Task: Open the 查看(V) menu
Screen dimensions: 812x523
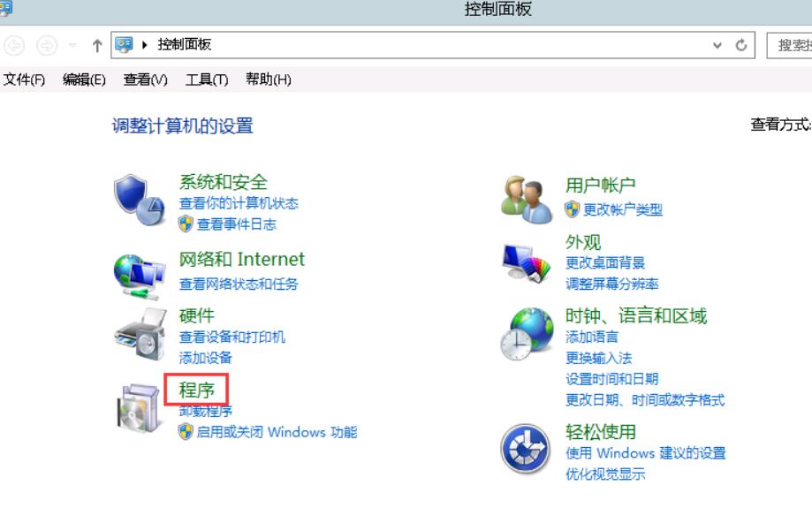Action: pos(146,80)
